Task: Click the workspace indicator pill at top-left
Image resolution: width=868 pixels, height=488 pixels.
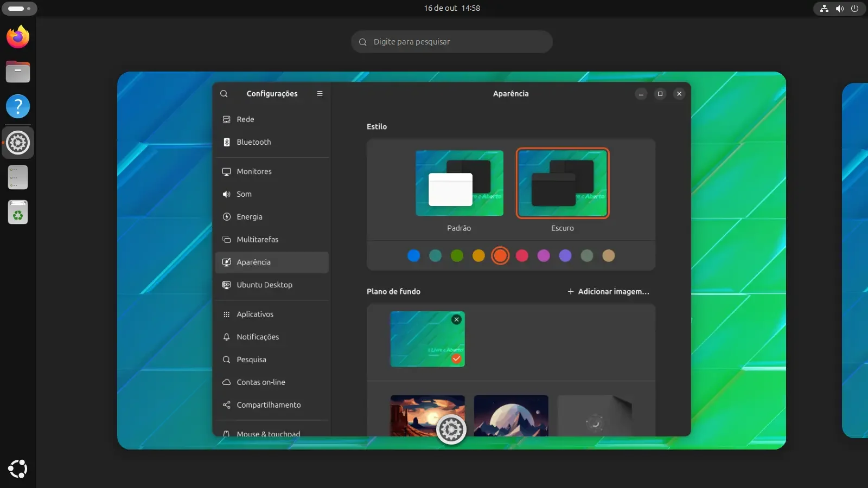Action: pyautogui.click(x=19, y=9)
